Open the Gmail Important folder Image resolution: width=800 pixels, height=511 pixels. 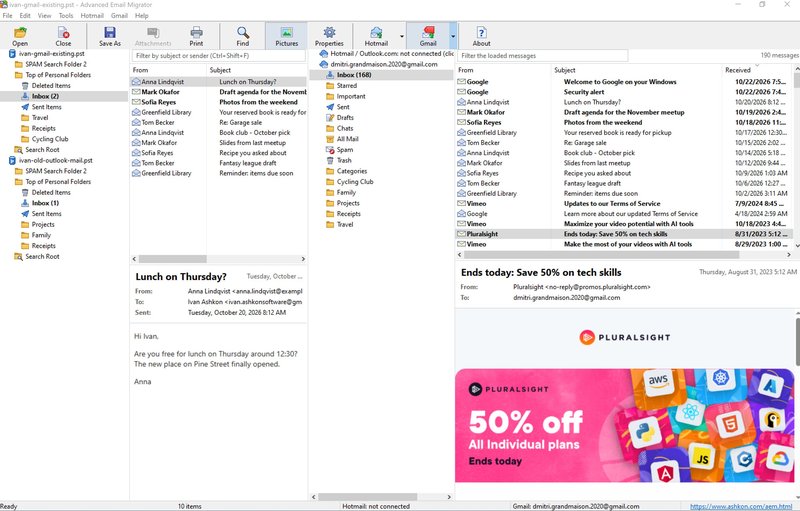click(351, 96)
